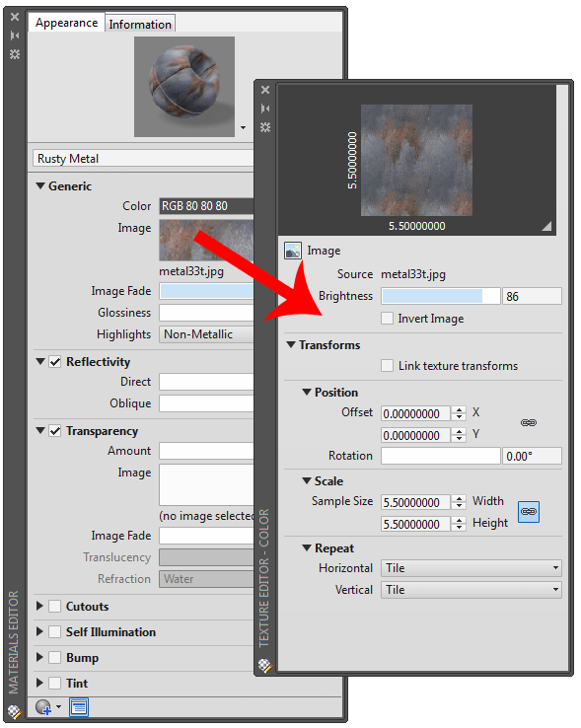This screenshot has width=581, height=728.
Task: Close the Materials Editor palette
Action: tap(15, 17)
